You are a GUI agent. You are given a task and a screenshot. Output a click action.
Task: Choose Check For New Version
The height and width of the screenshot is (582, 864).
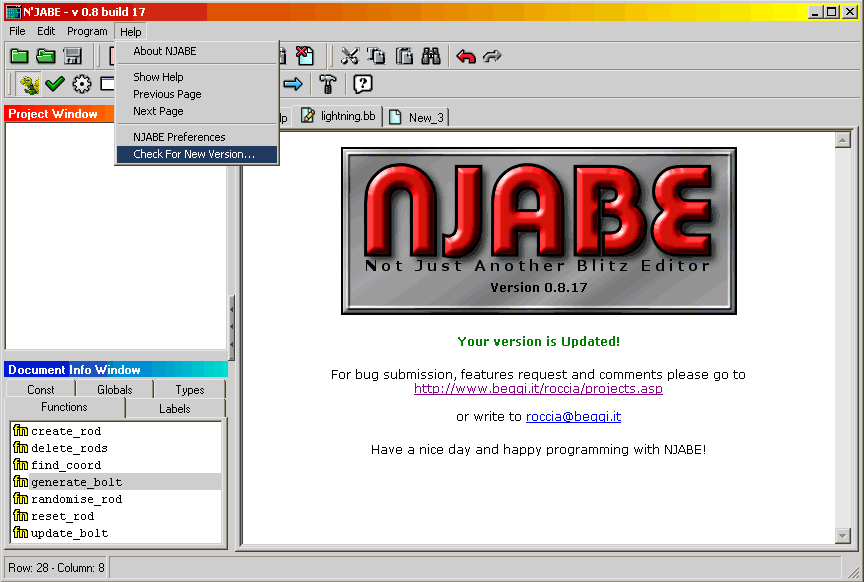point(197,154)
